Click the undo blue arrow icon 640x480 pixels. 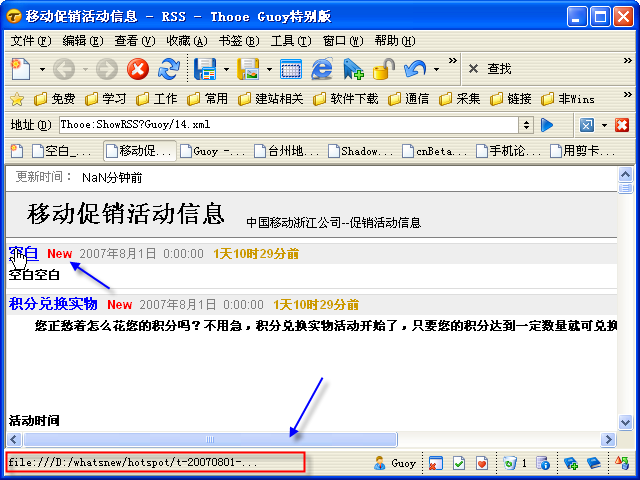click(x=415, y=69)
